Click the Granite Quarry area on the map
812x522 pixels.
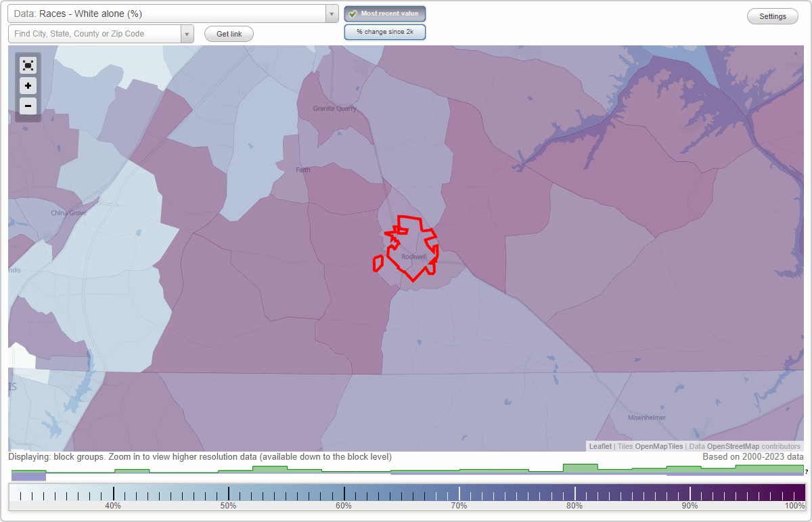(x=334, y=108)
